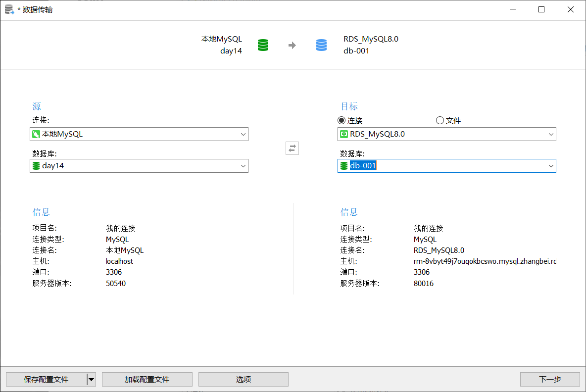Click the target connection name value RDS_MySQL8.0
Screen dimensions: 586x392
coord(439,250)
